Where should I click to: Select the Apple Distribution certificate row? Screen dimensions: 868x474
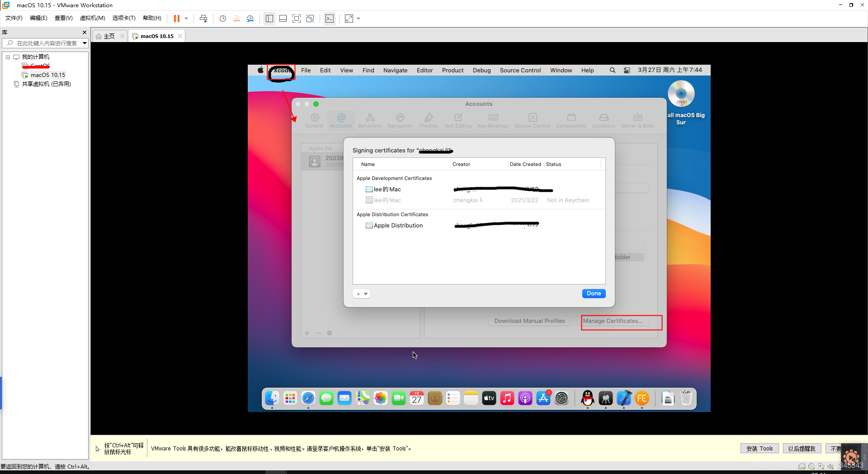479,225
